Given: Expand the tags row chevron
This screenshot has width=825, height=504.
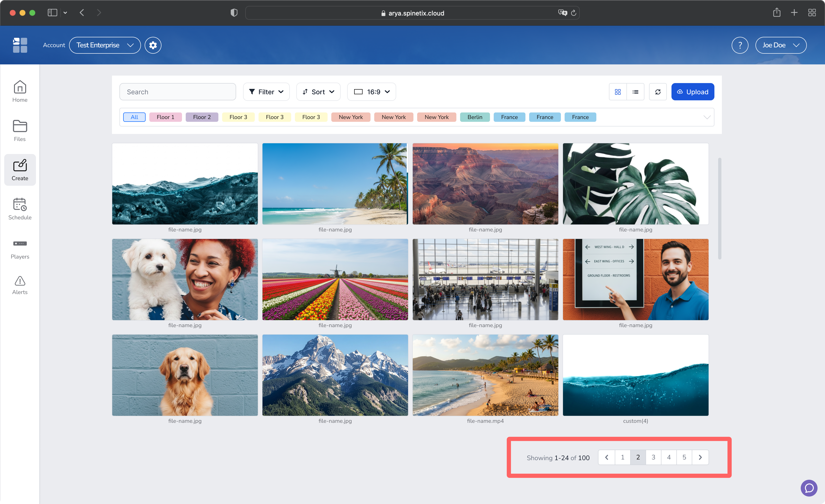Looking at the screenshot, I should click(x=707, y=117).
